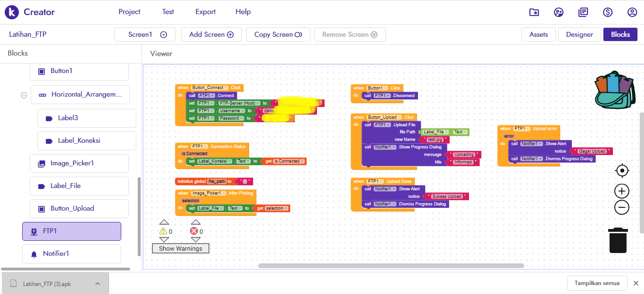The height and width of the screenshot is (294, 644).
Task: Select the FTP1 component in Blocks
Action: [72, 231]
